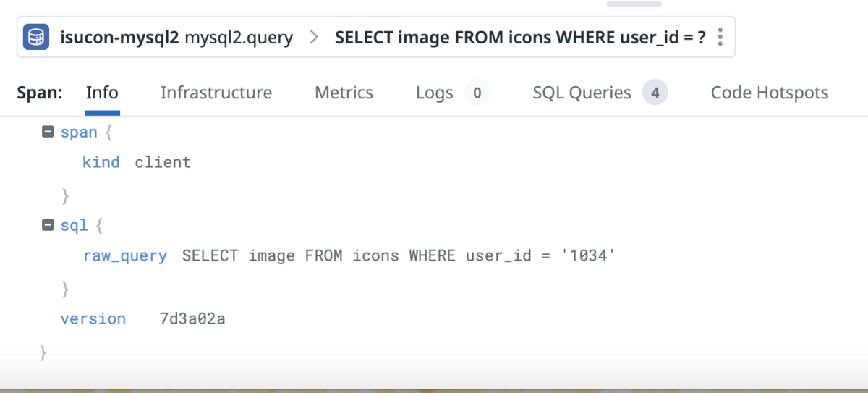The image size is (868, 393).
Task: Click the version value 7d3a02a
Action: pyautogui.click(x=192, y=318)
